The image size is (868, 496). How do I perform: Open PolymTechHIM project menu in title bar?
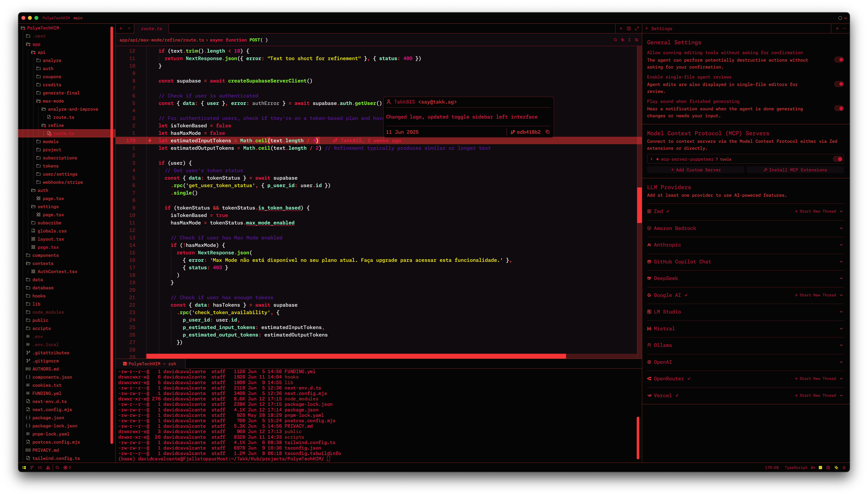56,18
